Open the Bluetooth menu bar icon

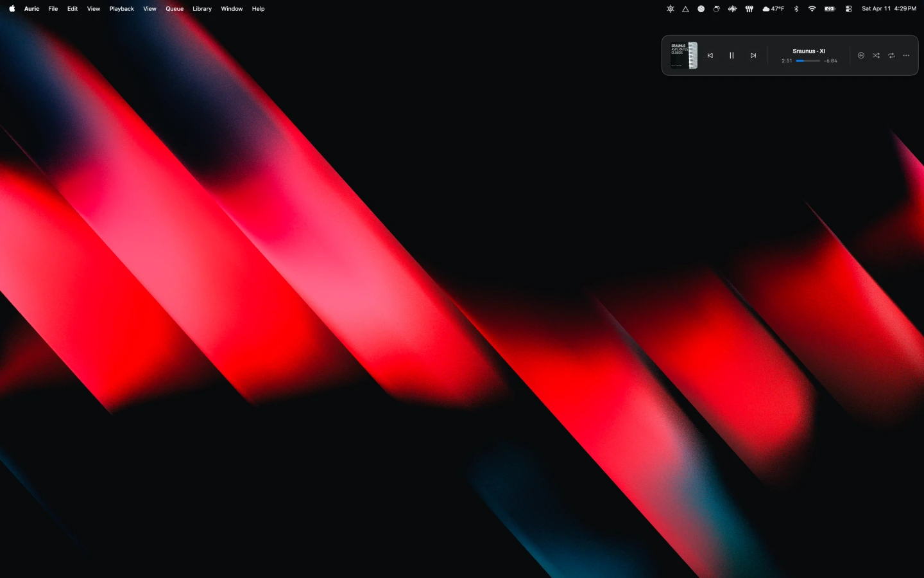(796, 9)
